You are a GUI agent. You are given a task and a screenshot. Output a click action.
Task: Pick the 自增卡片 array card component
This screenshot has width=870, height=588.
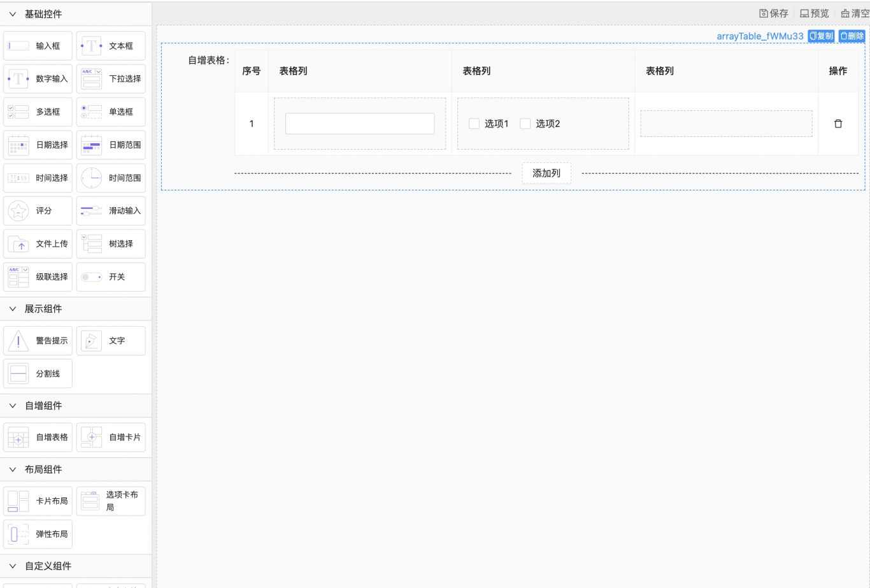pyautogui.click(x=111, y=438)
